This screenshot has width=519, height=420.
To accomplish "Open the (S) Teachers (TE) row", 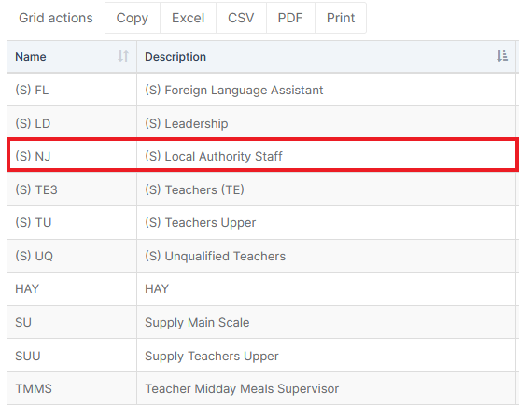I will (263, 189).
